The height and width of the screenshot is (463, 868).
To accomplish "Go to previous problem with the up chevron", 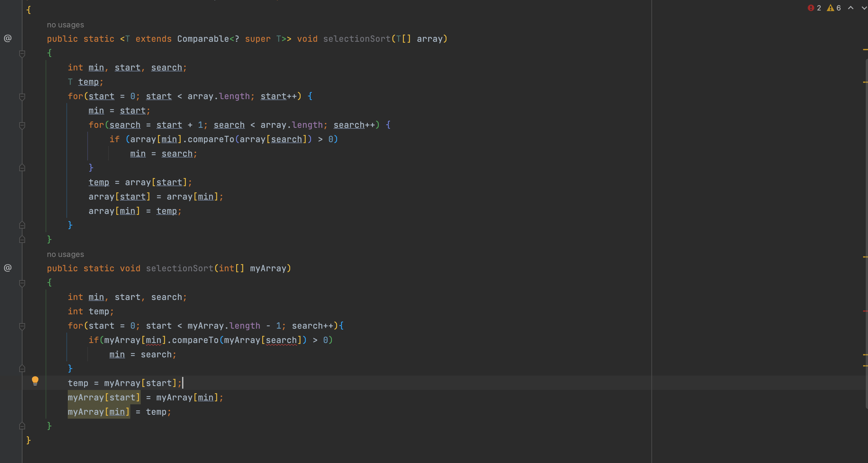I will (850, 8).
